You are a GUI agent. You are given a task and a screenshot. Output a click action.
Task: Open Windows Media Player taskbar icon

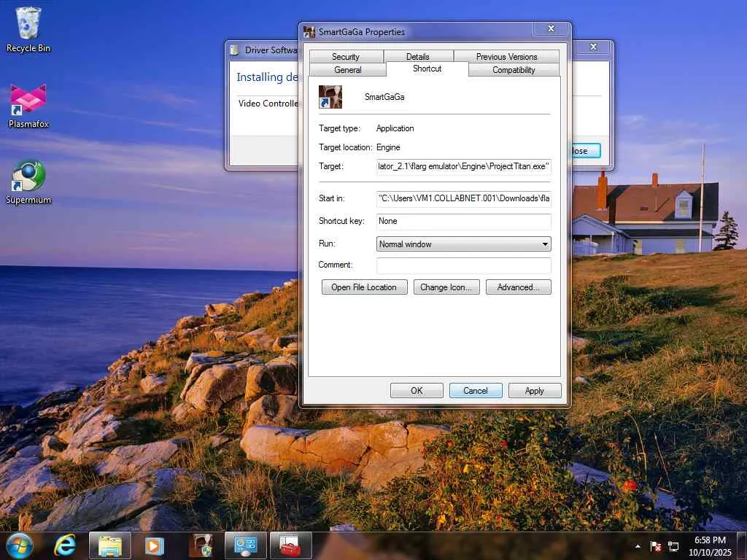[155, 545]
